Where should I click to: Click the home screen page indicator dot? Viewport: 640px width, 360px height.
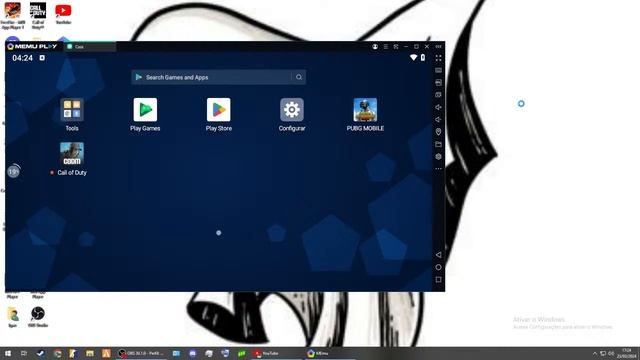pyautogui.click(x=219, y=233)
